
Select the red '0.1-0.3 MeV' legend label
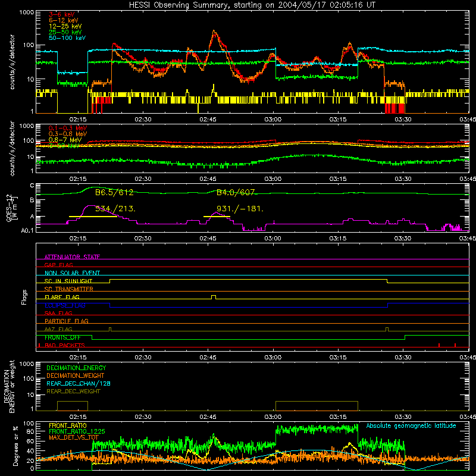pyautogui.click(x=68, y=128)
